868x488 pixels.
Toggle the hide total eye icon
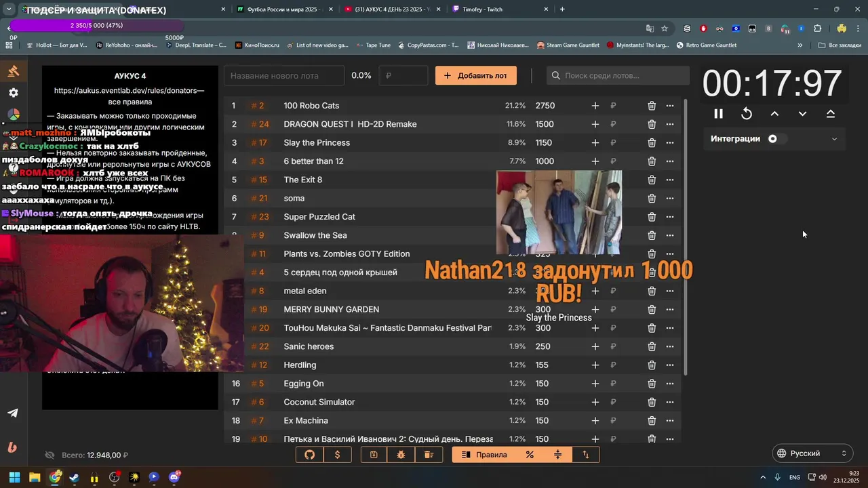(x=50, y=455)
